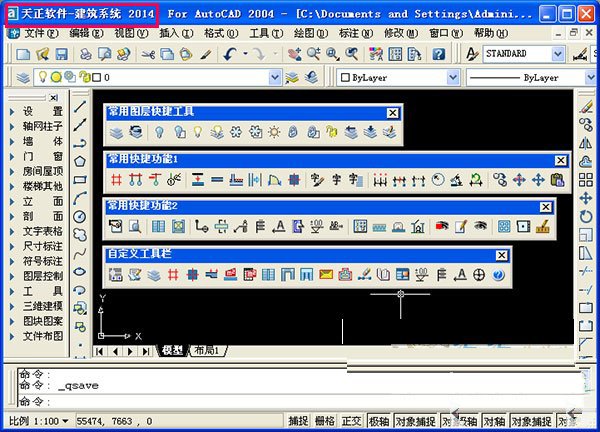
Task: Click the New drawing icon
Action: [23, 54]
